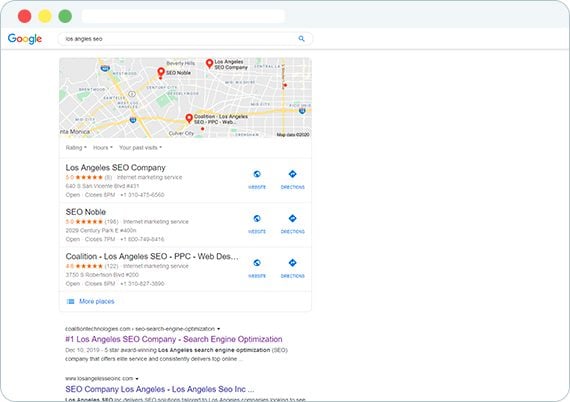
Task: Get directions to Los Angeles SEO Company
Action: tap(293, 179)
